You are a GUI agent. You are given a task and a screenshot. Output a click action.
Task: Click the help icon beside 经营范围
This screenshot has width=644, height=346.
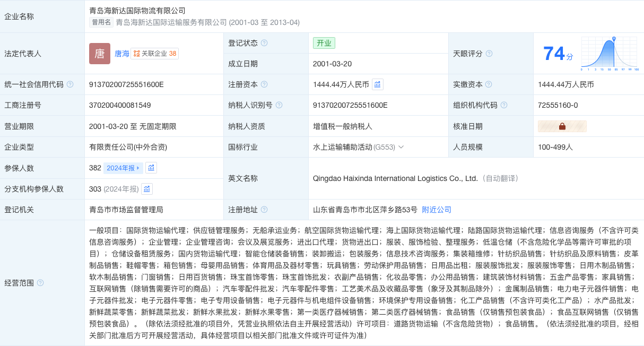[40, 283]
